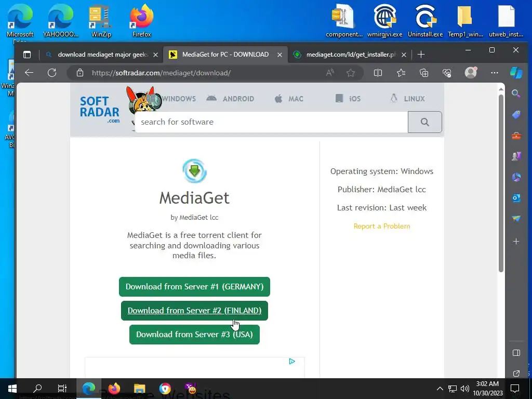Open the WINDOWS category menu
The width and height of the screenshot is (532, 399).
(x=179, y=99)
